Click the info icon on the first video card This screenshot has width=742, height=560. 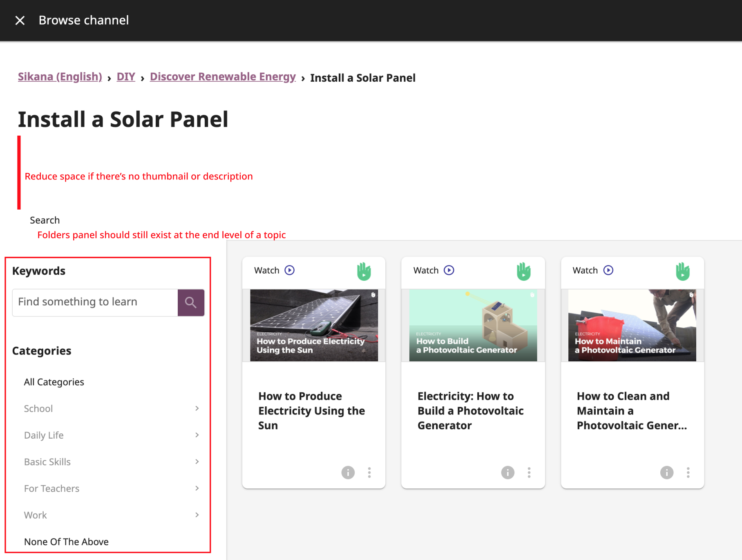[348, 473]
